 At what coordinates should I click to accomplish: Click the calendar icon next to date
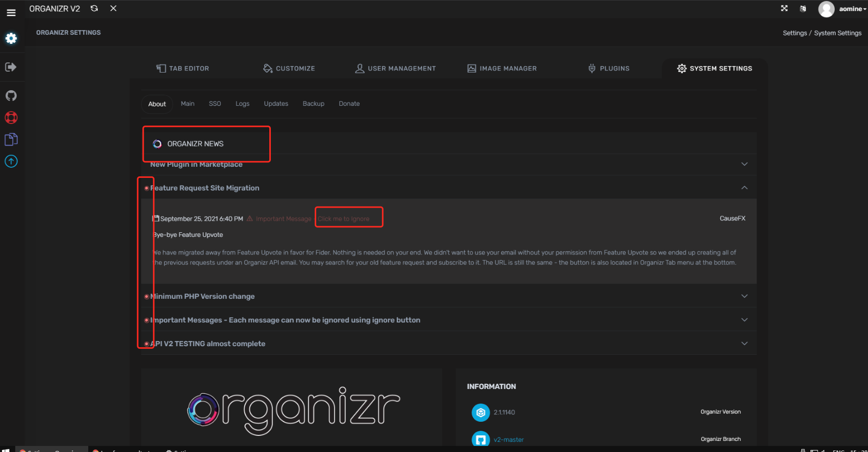156,218
